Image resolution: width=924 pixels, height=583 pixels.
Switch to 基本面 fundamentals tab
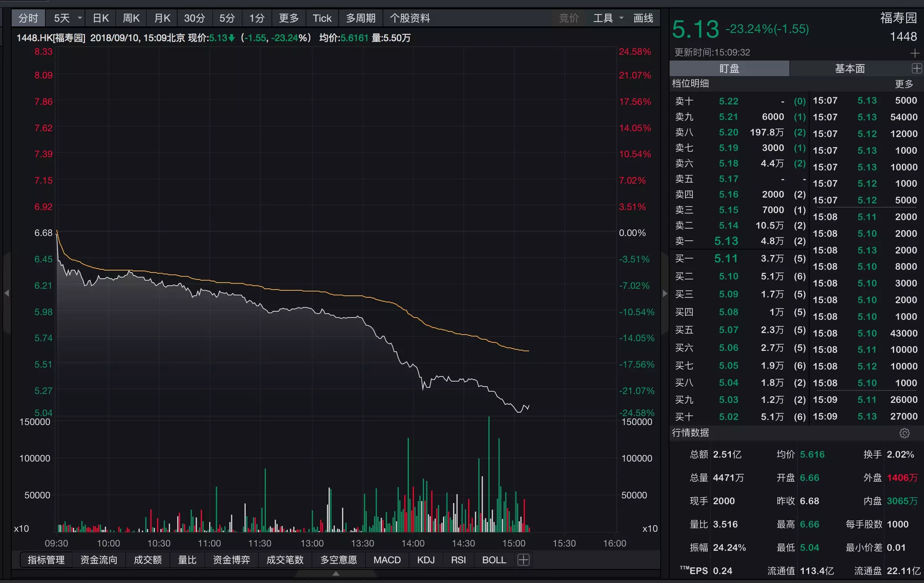click(850, 69)
